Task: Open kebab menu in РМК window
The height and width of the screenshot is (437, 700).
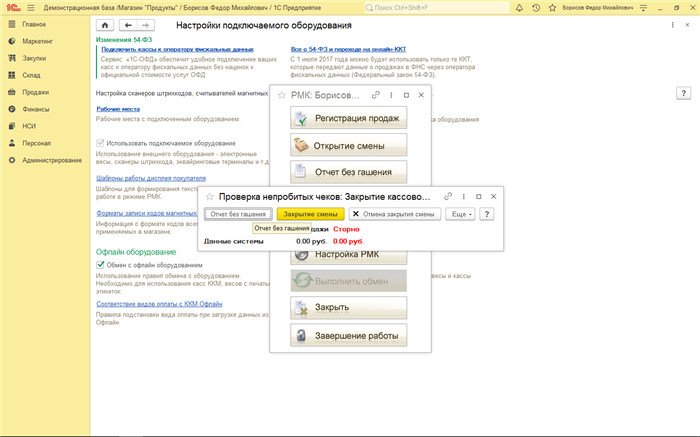Action: point(391,95)
